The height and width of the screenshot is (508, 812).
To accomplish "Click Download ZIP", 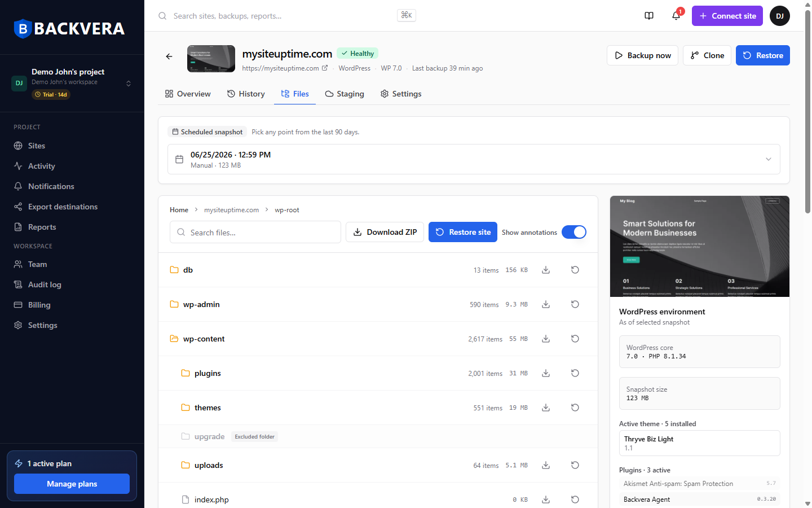I will (x=385, y=232).
